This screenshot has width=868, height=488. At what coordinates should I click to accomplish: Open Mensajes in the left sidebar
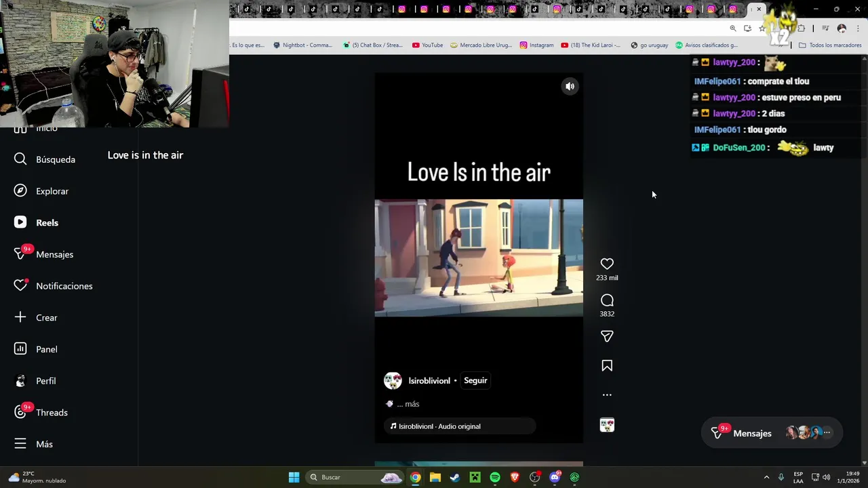pos(43,254)
